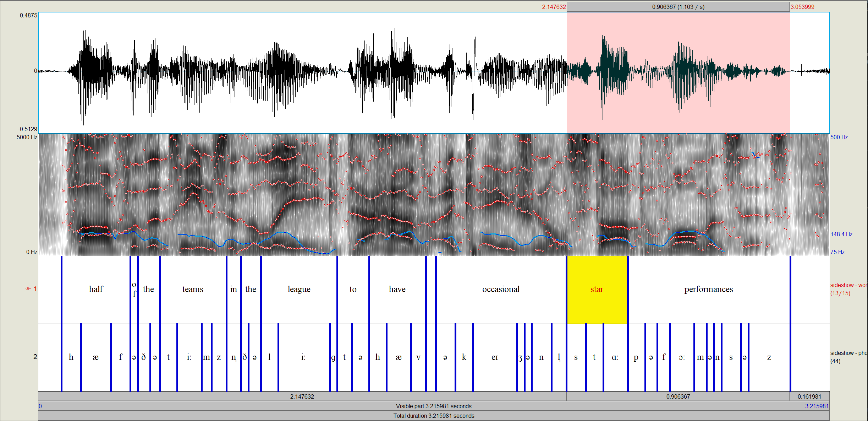
Task: Select the 'have' word interval
Action: tap(397, 290)
